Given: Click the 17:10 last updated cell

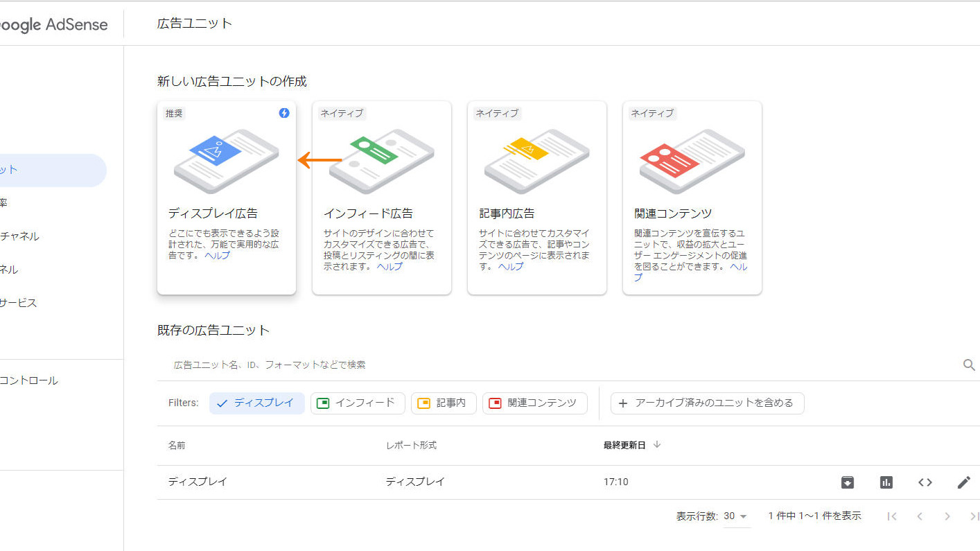Looking at the screenshot, I should coord(616,482).
